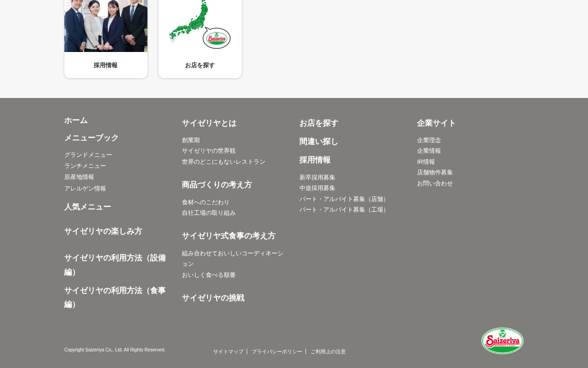Open the メニューブック footer heading

click(91, 138)
